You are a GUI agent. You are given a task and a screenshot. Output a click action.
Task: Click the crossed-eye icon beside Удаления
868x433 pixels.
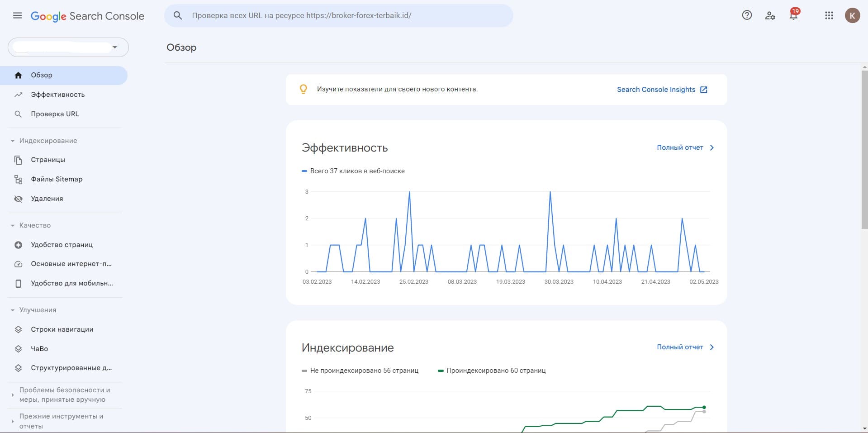pos(18,199)
